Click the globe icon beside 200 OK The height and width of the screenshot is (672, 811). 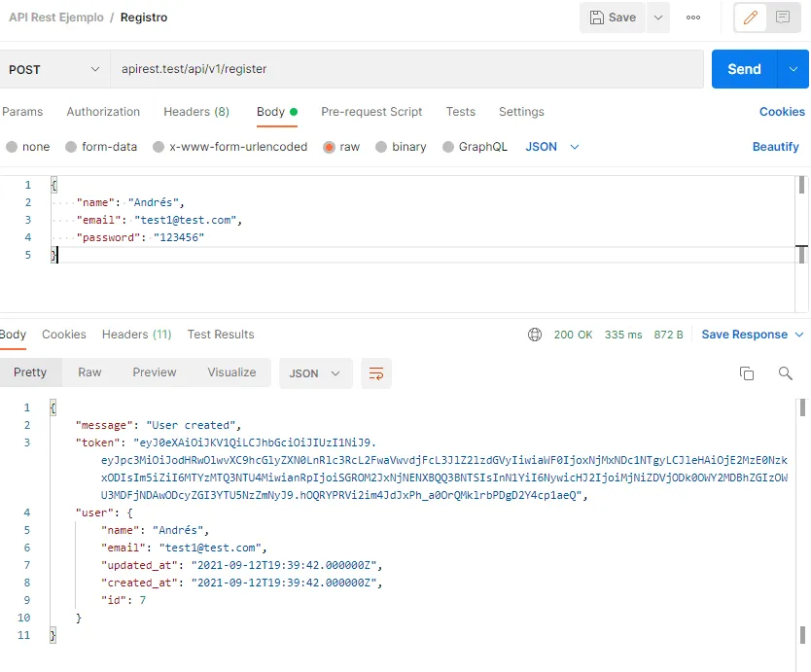click(x=534, y=334)
